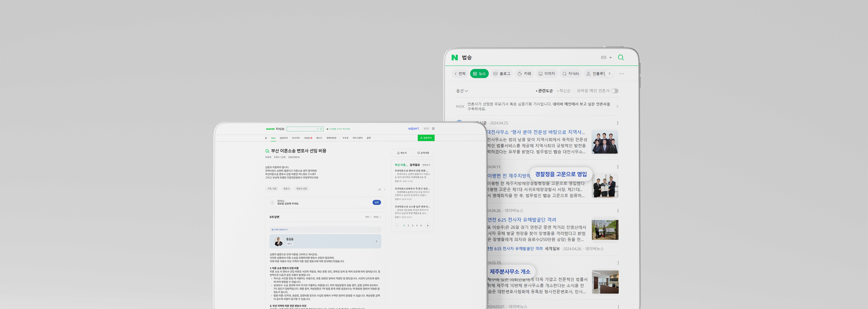Open the 베스트 menu tab
This screenshot has height=309, width=868.
(319, 138)
